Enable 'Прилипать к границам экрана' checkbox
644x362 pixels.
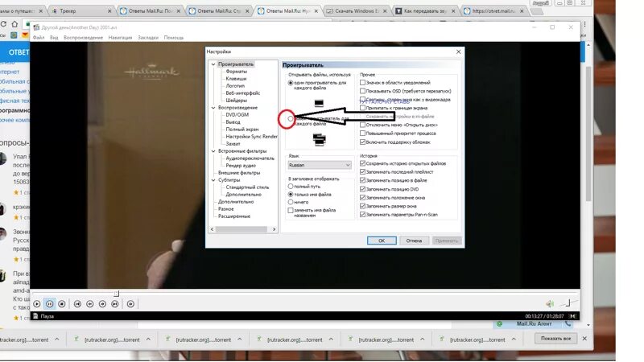[363, 108]
